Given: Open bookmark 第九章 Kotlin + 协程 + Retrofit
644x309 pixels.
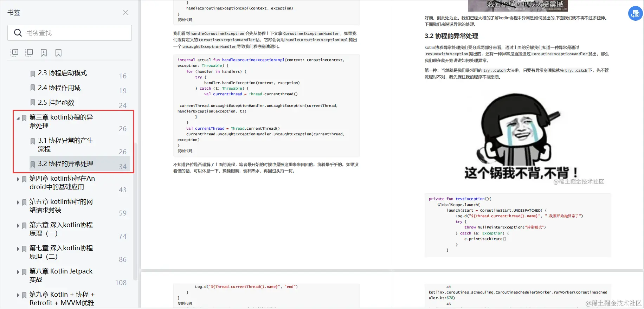Looking at the screenshot, I should click(62, 298).
